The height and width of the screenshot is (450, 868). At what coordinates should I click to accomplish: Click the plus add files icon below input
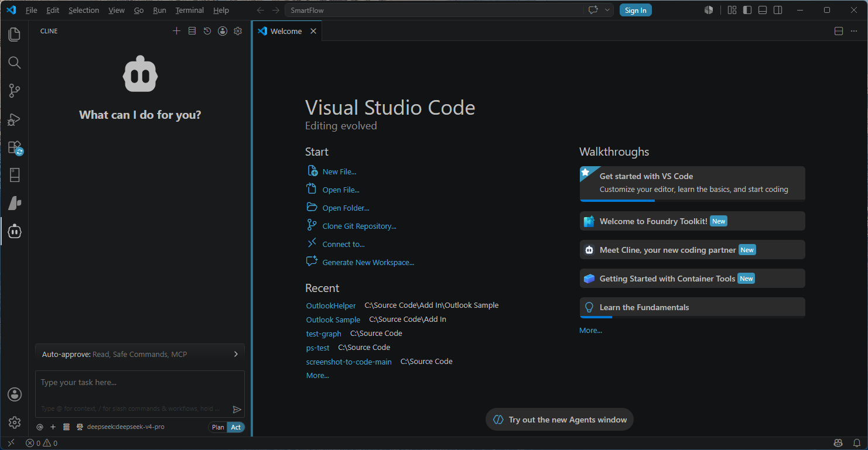pos(53,427)
